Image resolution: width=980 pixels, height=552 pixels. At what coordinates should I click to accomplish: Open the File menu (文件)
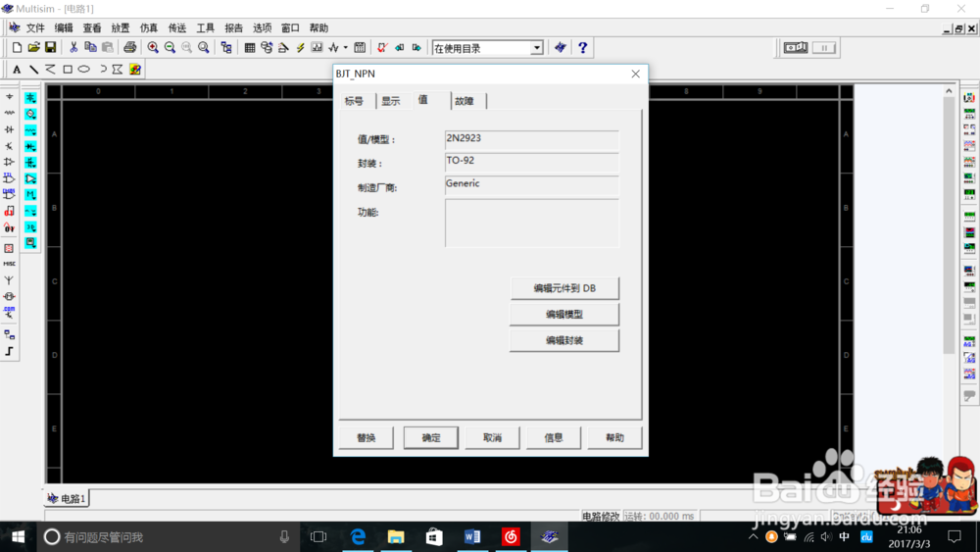click(x=35, y=28)
